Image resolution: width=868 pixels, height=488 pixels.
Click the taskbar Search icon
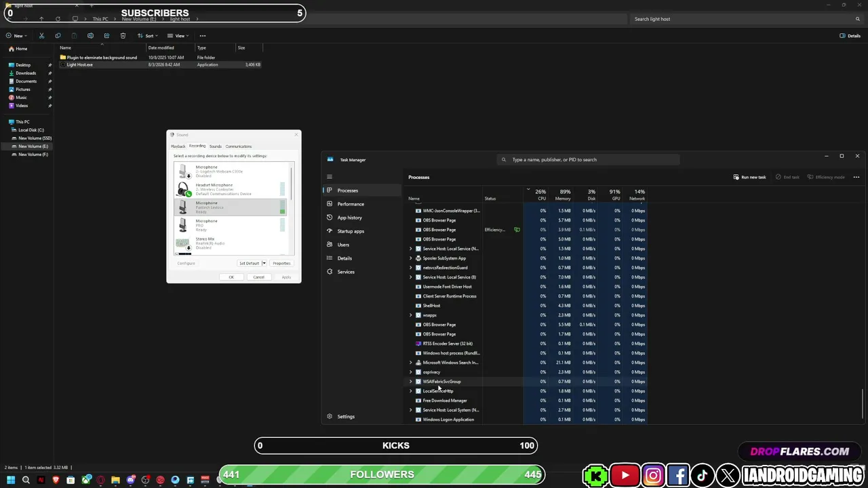26,481
